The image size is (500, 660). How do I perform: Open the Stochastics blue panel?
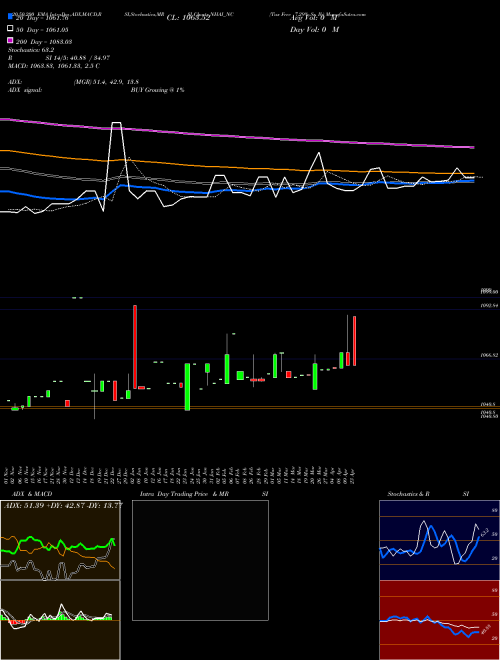pos(439,540)
